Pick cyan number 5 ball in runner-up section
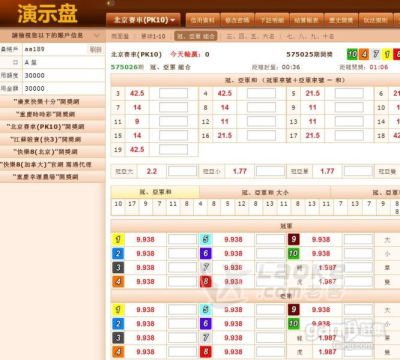Viewport: 400px width, 360px height. coord(206,309)
